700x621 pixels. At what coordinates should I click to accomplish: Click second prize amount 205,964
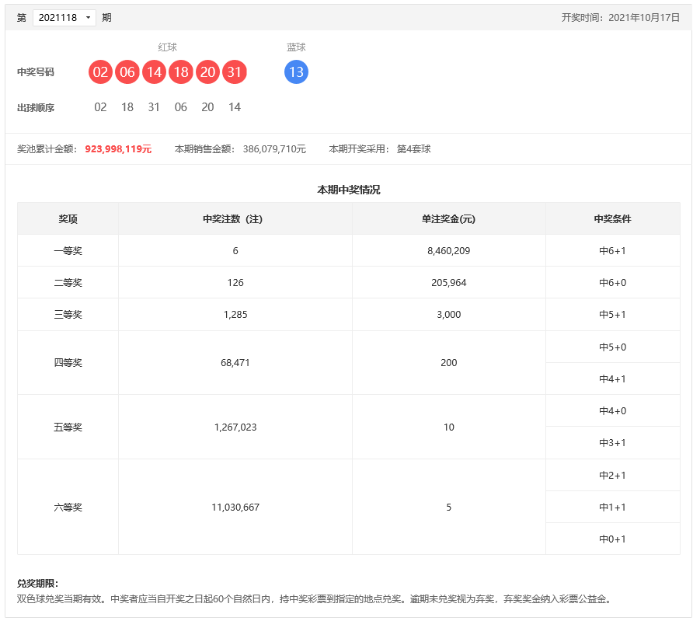(449, 283)
